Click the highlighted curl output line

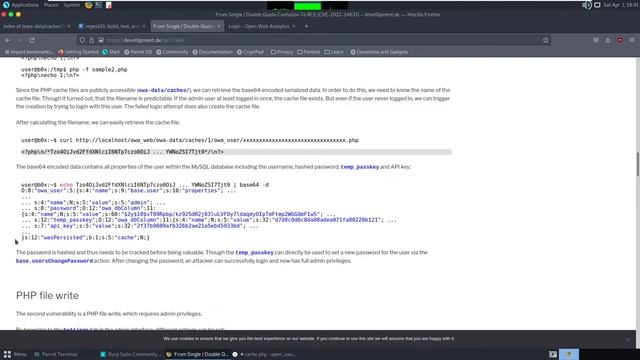click(236, 152)
